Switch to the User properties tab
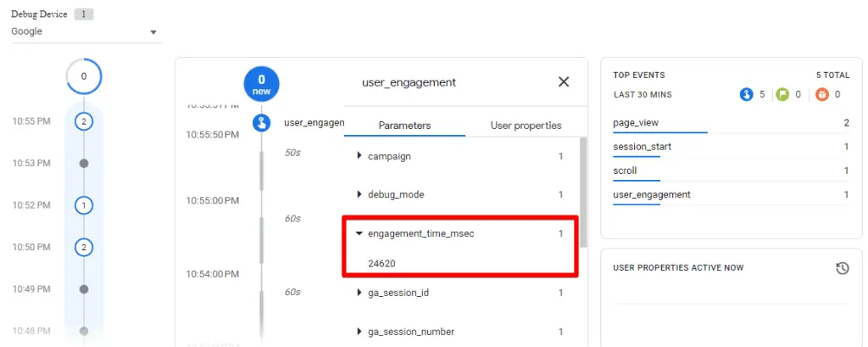Image resolution: width=868 pixels, height=347 pixels. (526, 126)
